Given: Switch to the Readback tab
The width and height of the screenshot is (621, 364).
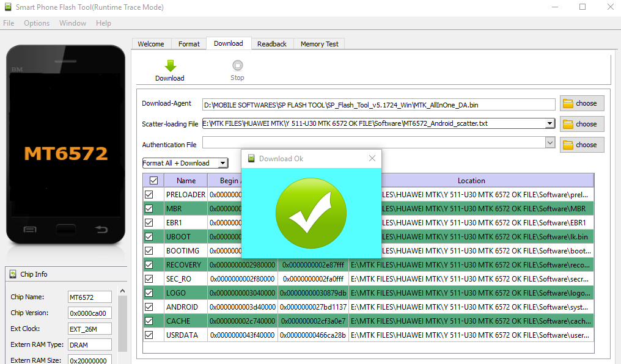Looking at the screenshot, I should click(x=271, y=44).
